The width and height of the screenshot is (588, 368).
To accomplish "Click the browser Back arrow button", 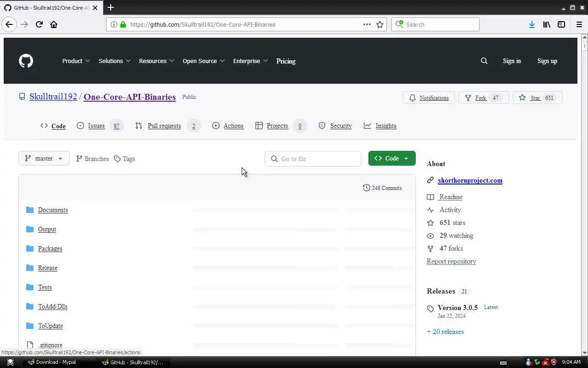I will coord(9,24).
